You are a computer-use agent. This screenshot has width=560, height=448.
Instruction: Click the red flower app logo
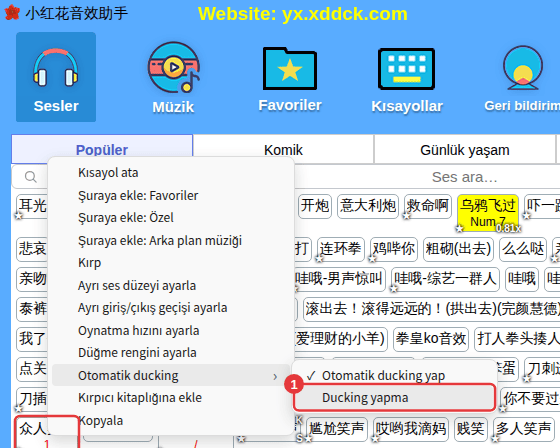tap(12, 13)
